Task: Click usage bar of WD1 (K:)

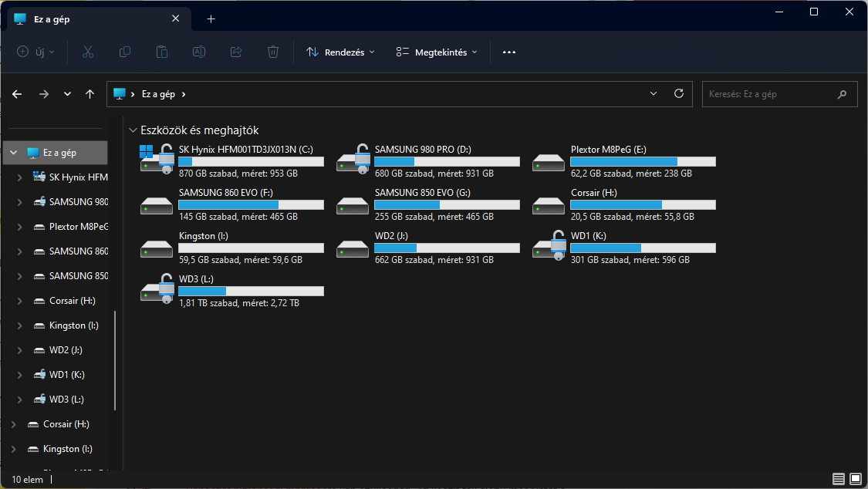Action: 643,248
